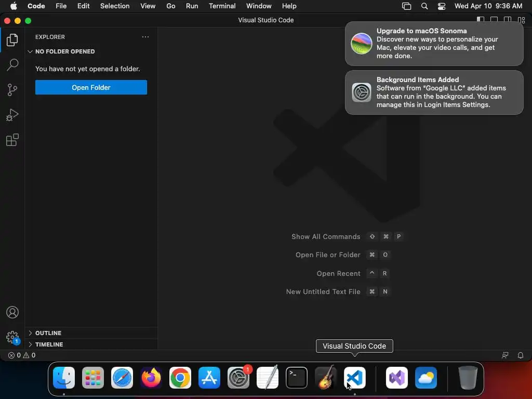Click the 'Show All Commands' hint text
This screenshot has height=399, width=532.
pyautogui.click(x=326, y=236)
